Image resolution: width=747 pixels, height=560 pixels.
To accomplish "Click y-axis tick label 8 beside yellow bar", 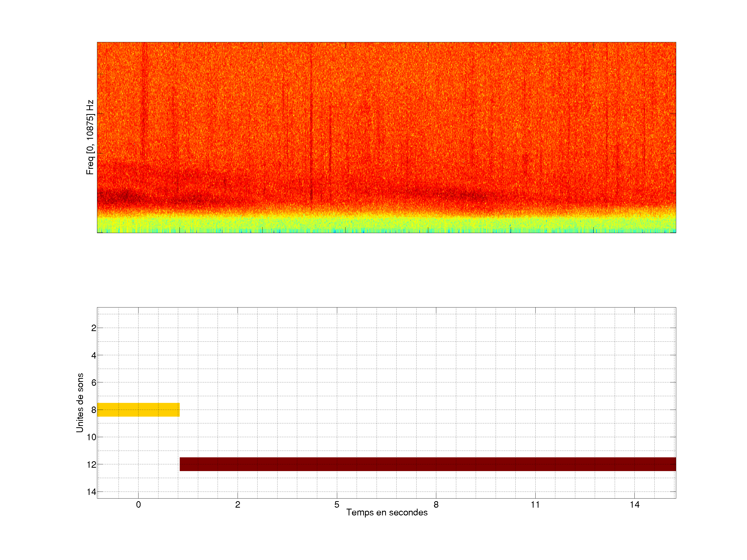I will (94, 410).
